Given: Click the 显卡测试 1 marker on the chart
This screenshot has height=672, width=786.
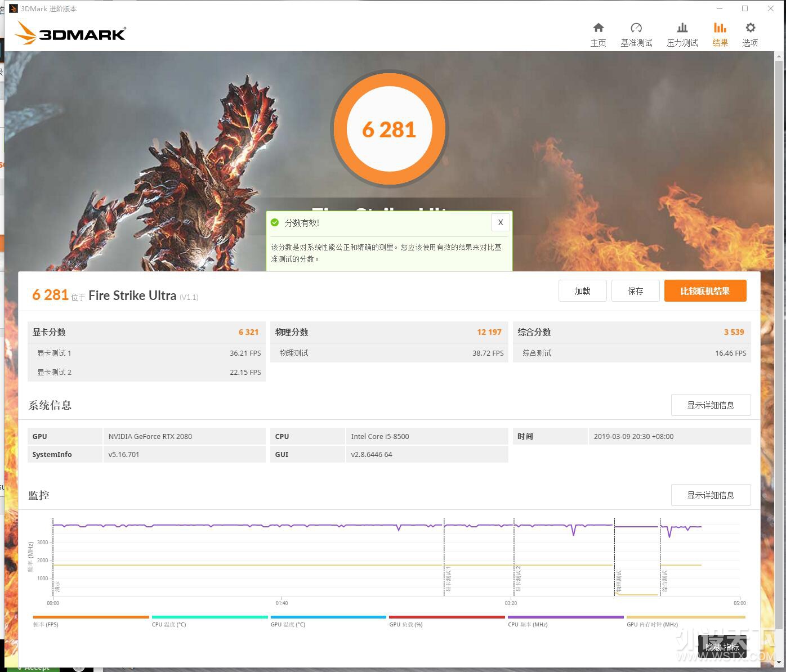Looking at the screenshot, I should coord(448,579).
